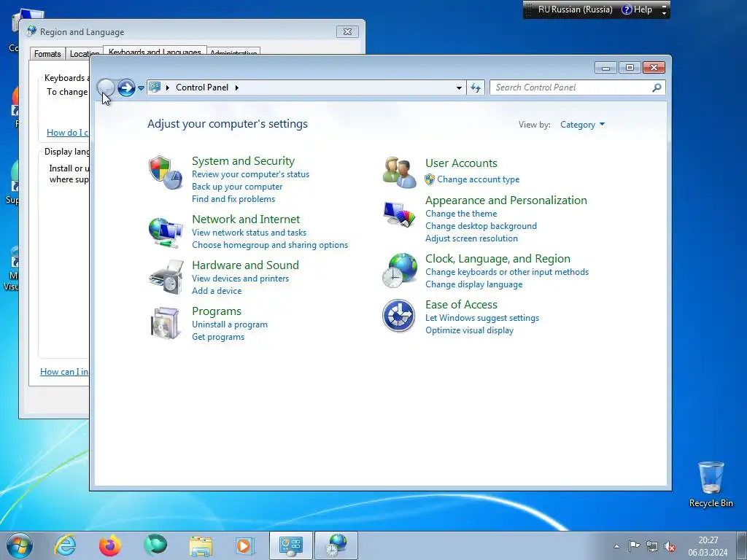Open RU Russian input language menu

(576, 9)
